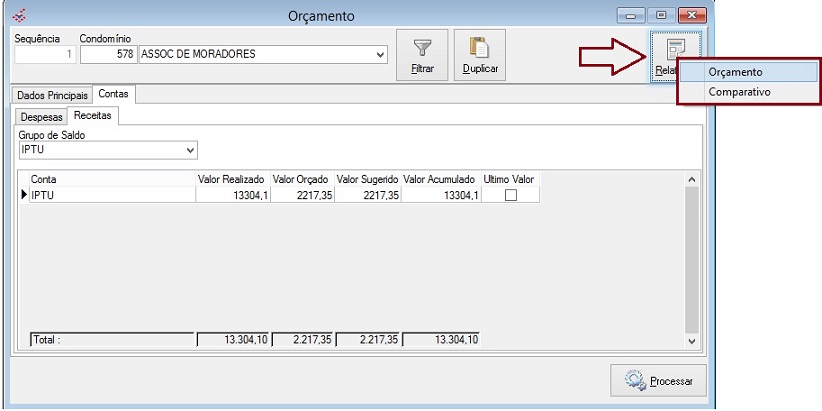The width and height of the screenshot is (822, 411).
Task: Click the Duplicar copy icon
Action: [x=480, y=50]
